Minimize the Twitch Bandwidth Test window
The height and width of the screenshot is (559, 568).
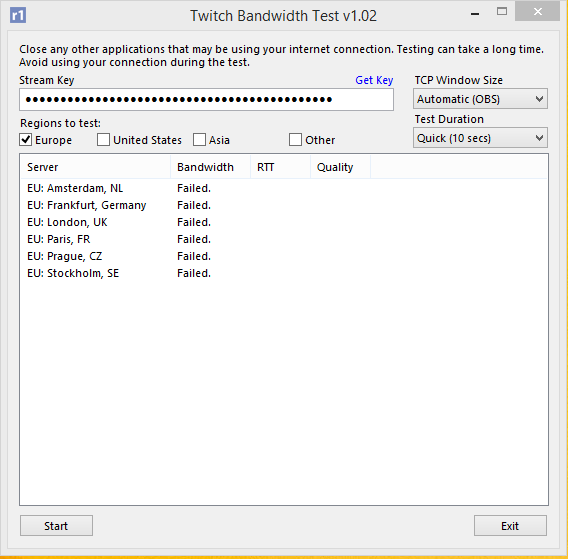[x=475, y=13]
